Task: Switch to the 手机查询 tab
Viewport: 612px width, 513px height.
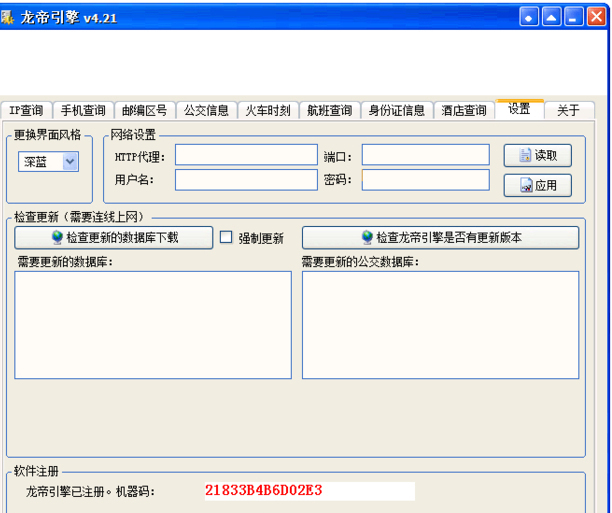Action: point(83,110)
